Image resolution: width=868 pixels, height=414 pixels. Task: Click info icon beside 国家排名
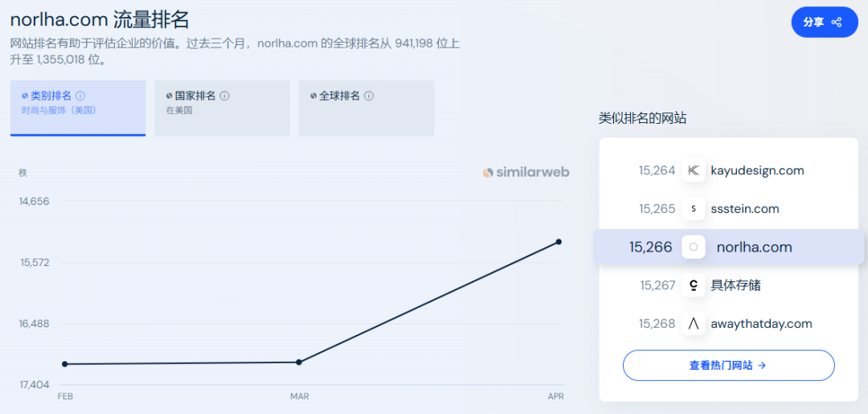click(224, 96)
